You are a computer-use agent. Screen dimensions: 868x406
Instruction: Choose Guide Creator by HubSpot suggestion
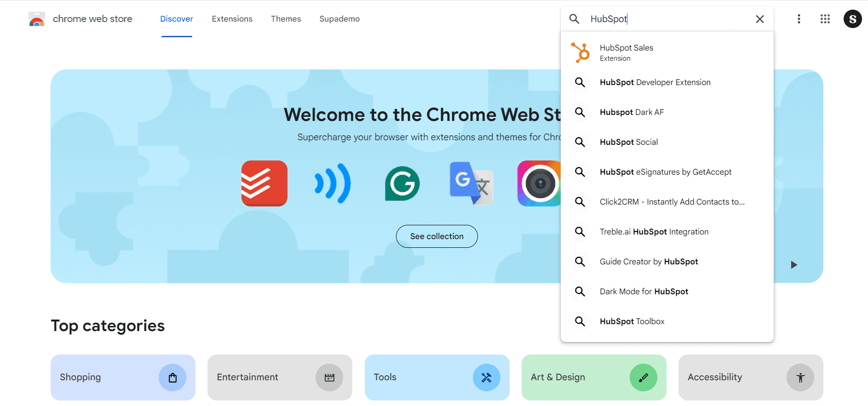point(667,262)
